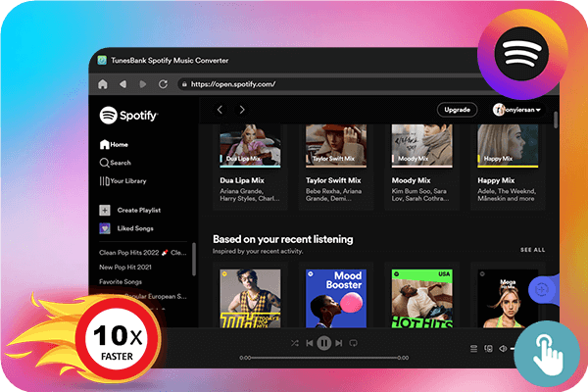The image size is (588, 392).
Task: Navigate back with Spotify's left chevron
Action: (220, 110)
